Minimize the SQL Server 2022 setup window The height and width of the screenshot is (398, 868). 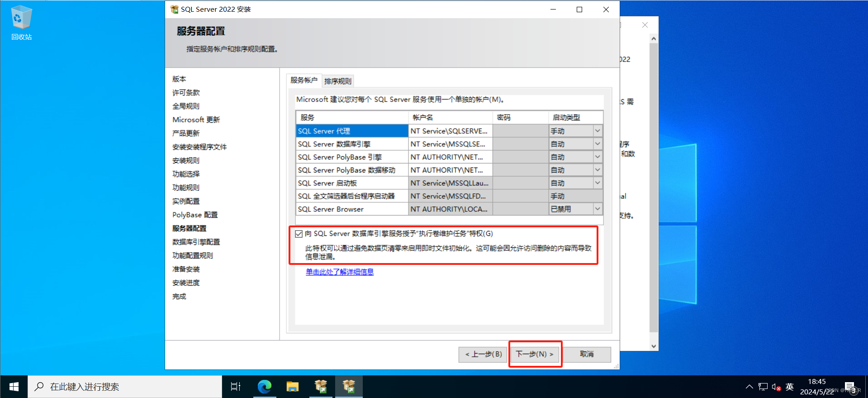[553, 9]
